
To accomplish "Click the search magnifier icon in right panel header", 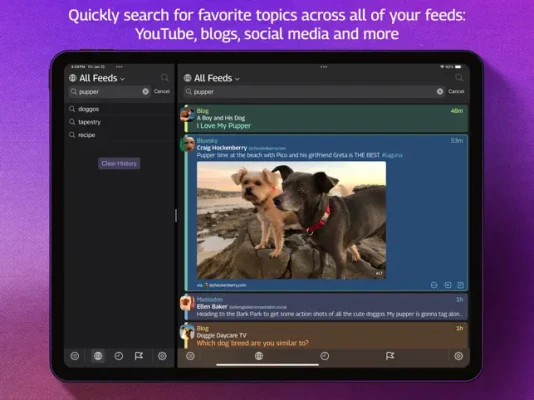I will [459, 78].
